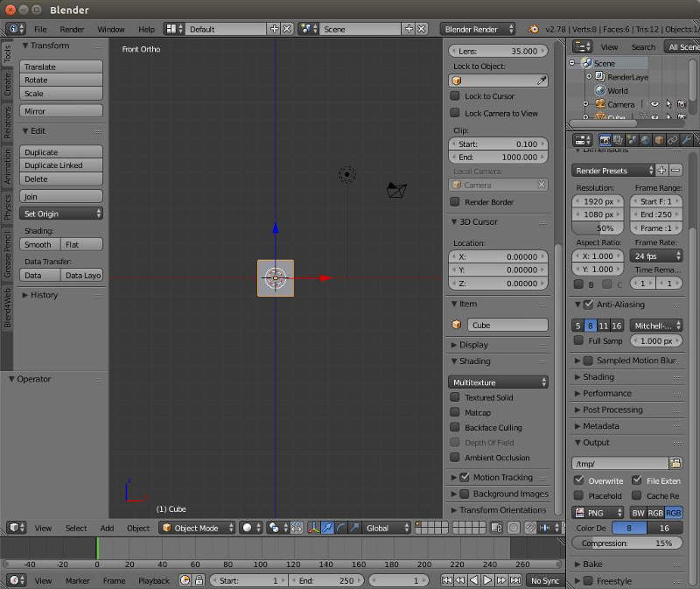Toggle timeline preview range clock icon
This screenshot has width=700, height=589.
click(185, 580)
